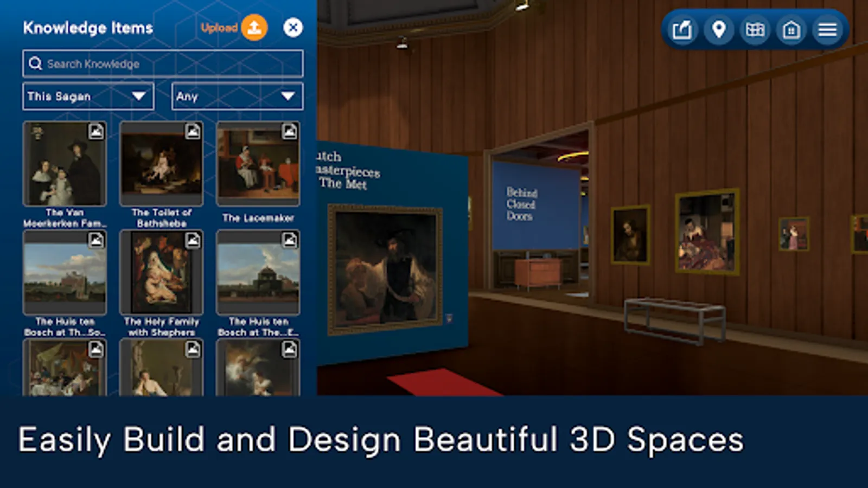Click the image icon on The Toilet of Bathsheba
Screen dimensions: 868x488
193,131
